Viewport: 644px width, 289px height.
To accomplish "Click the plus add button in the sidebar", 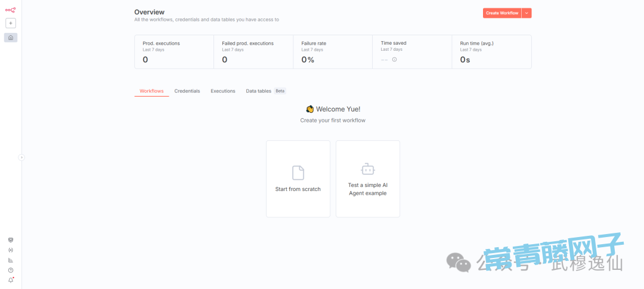I will pos(11,23).
